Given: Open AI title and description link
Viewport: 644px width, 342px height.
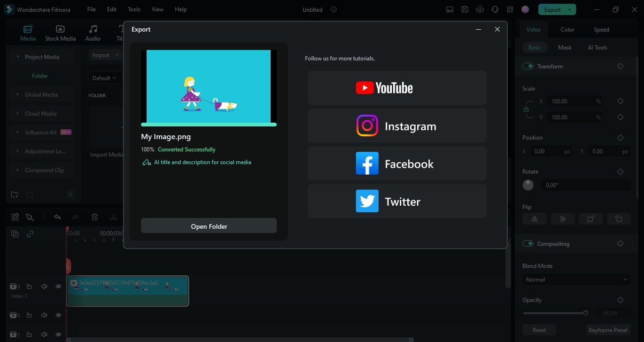Looking at the screenshot, I should point(197,162).
